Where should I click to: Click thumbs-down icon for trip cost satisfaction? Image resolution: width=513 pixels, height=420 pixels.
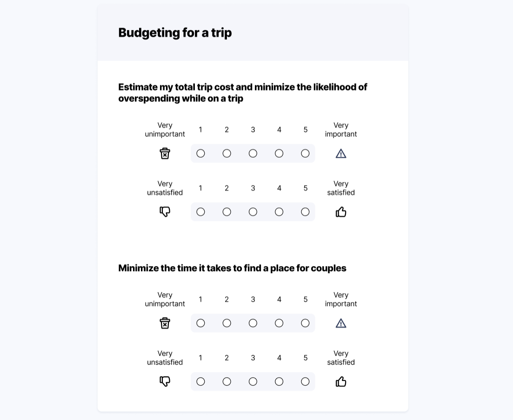(165, 212)
